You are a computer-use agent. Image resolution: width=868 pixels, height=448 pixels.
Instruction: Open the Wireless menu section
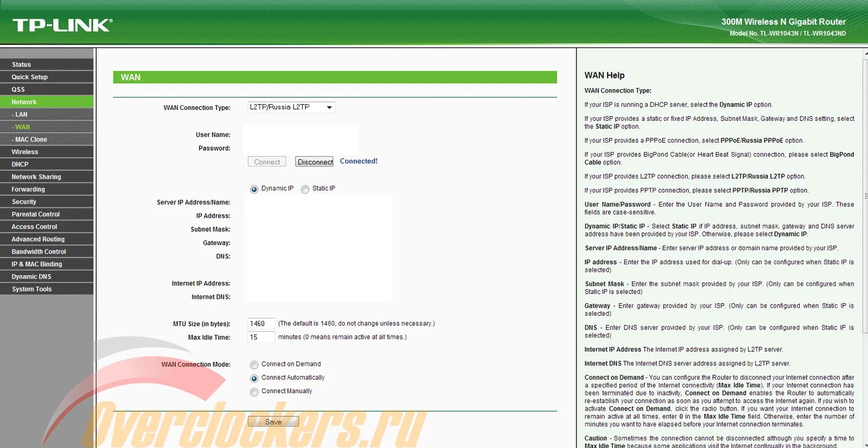point(46,151)
